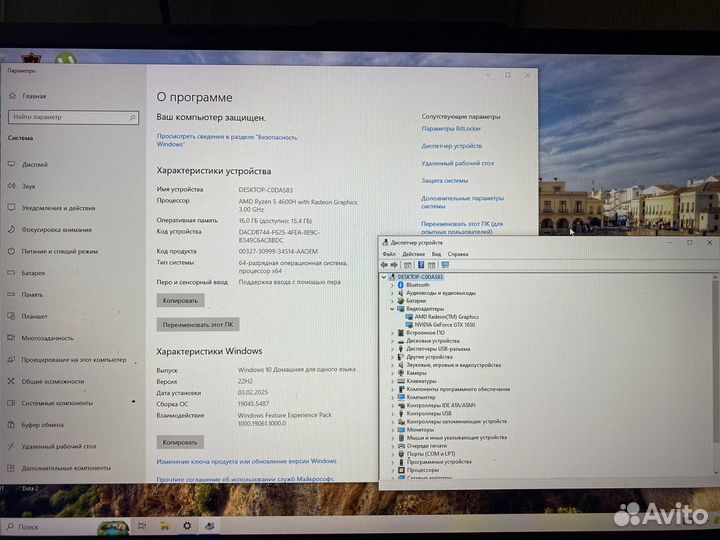Open Действие menu in Device Manager
This screenshot has height=540, width=720.
(413, 254)
